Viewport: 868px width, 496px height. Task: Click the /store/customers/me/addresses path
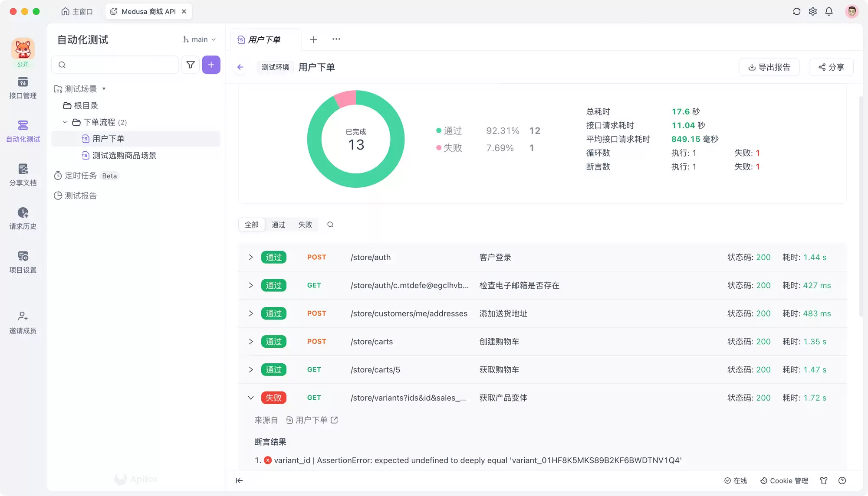pyautogui.click(x=409, y=313)
